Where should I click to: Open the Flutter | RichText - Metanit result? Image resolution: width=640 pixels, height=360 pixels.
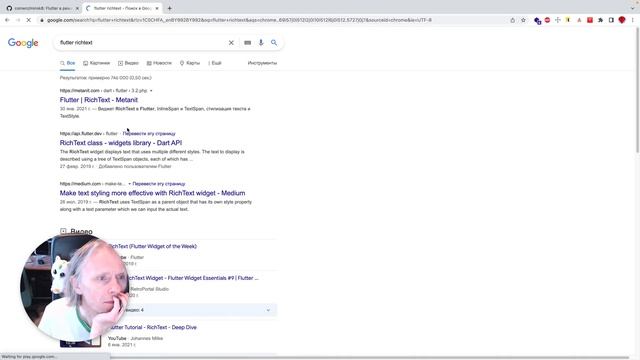[99, 100]
